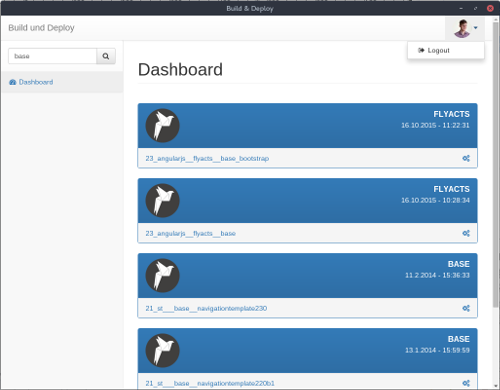Minimize the Build & Deploy window
Image resolution: width=500 pixels, height=390 pixels.
coord(461,8)
